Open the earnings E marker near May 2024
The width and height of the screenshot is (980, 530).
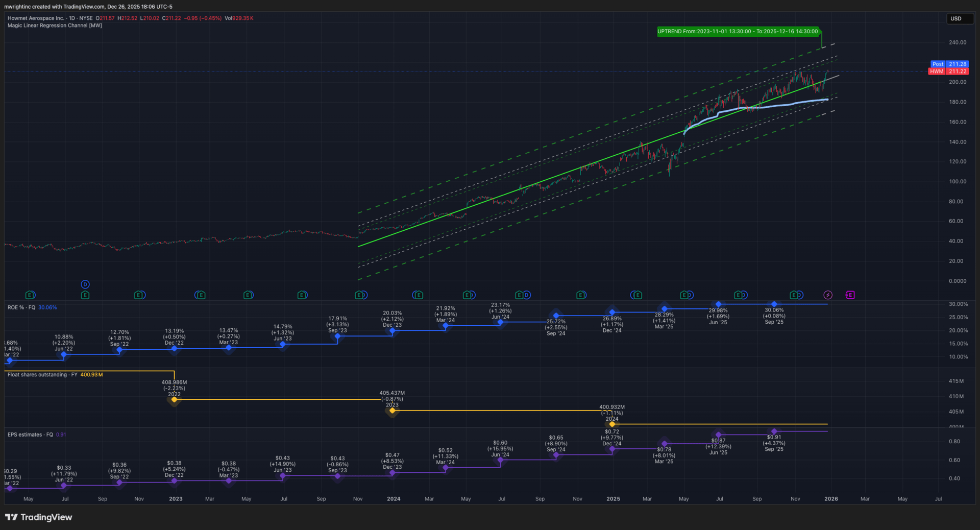coord(468,295)
